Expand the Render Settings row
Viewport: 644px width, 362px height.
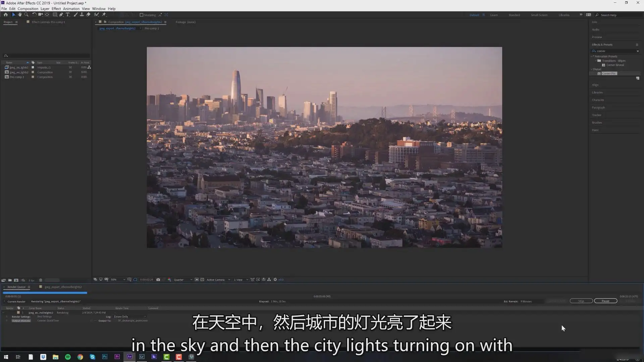pos(6,317)
